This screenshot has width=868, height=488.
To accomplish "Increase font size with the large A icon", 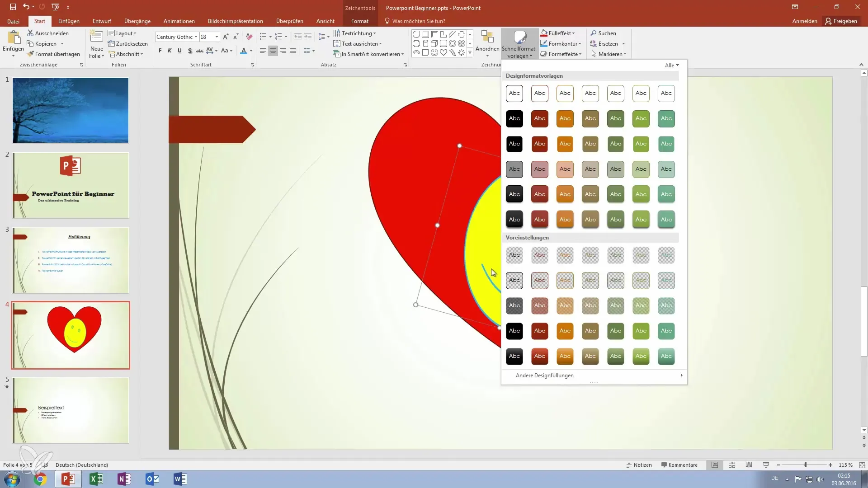I will point(226,37).
